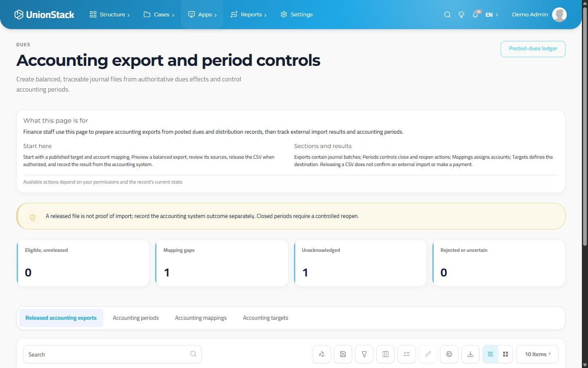Open the column chooser icon
Viewport: 588px width, 368px height.
[x=385, y=354]
